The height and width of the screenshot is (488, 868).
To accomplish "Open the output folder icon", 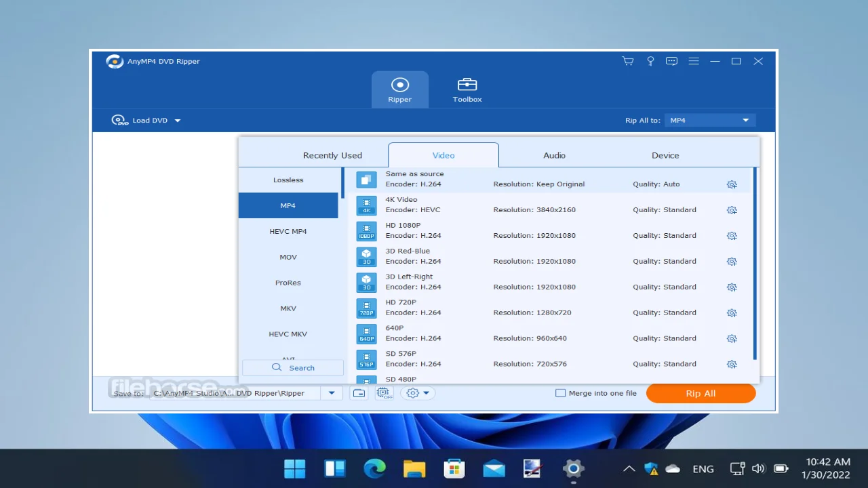I will pyautogui.click(x=359, y=393).
